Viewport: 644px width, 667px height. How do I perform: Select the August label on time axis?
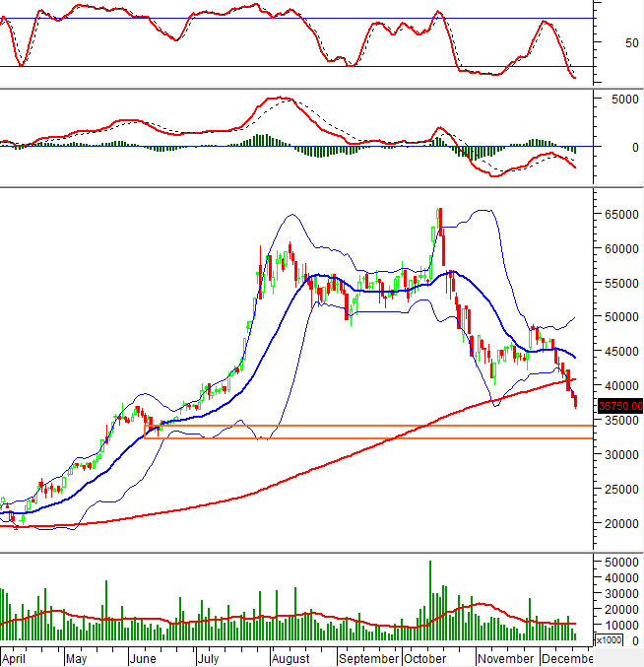pos(290,658)
